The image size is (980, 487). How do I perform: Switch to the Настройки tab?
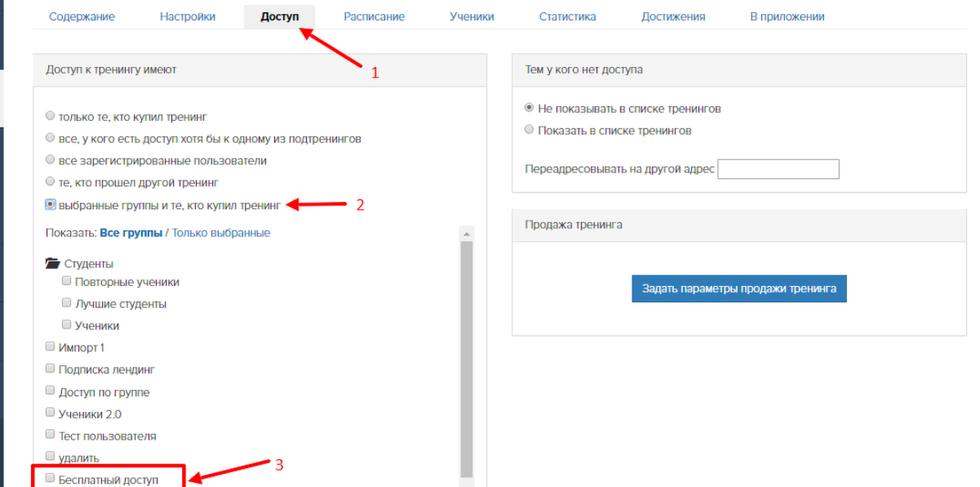click(x=188, y=16)
